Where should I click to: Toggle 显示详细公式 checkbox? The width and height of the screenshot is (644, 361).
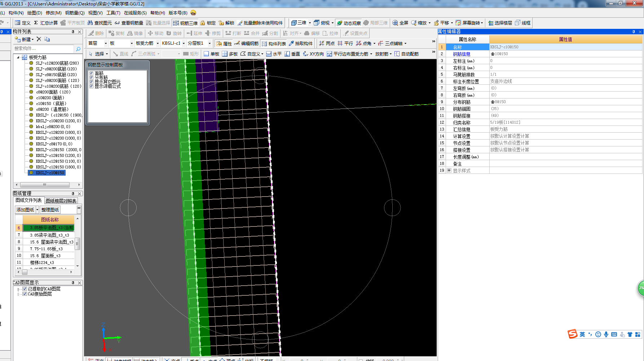tap(91, 86)
